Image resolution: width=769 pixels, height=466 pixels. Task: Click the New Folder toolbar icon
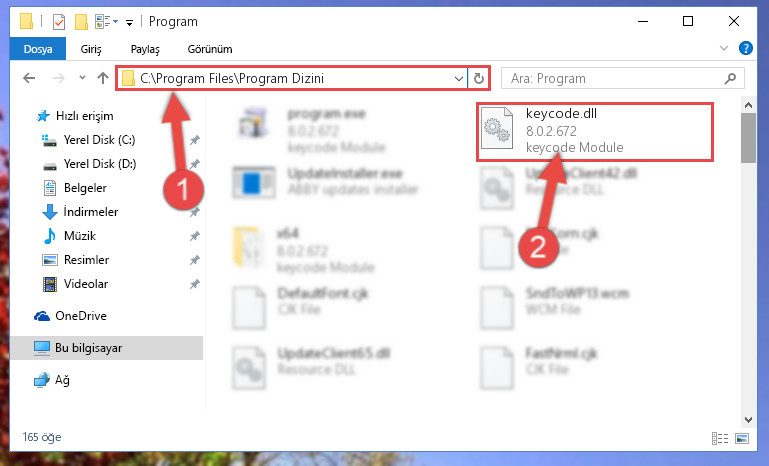point(81,22)
